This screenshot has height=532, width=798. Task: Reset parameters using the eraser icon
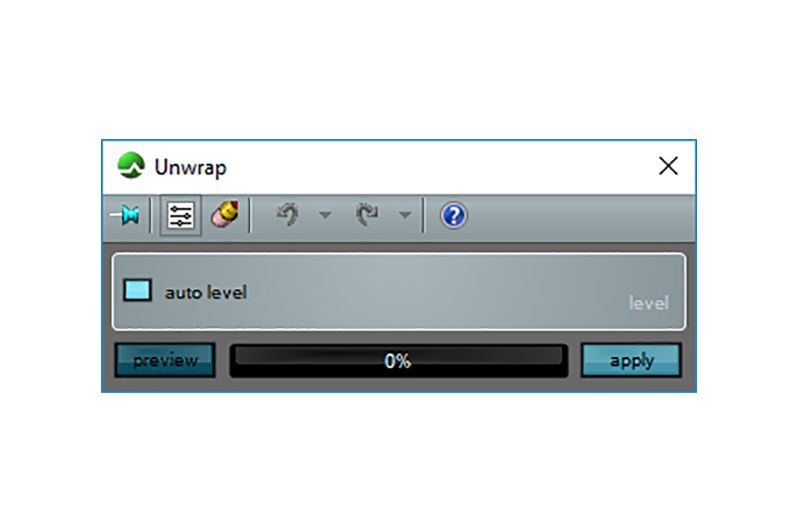(x=224, y=215)
